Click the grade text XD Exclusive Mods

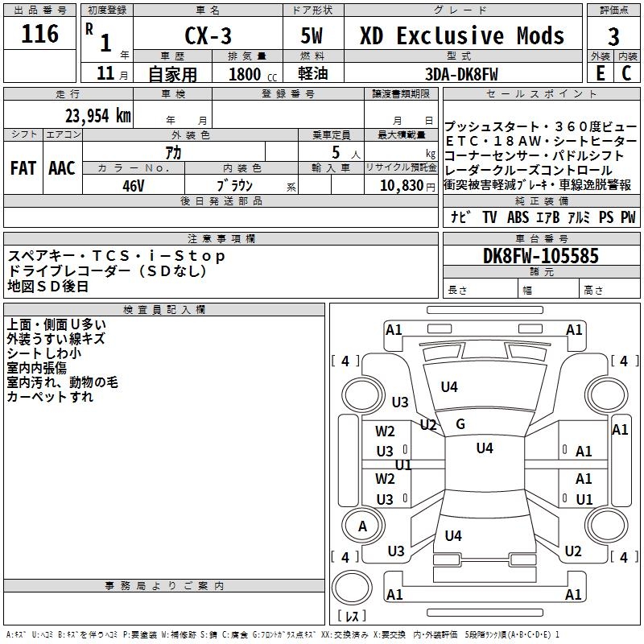click(x=462, y=35)
